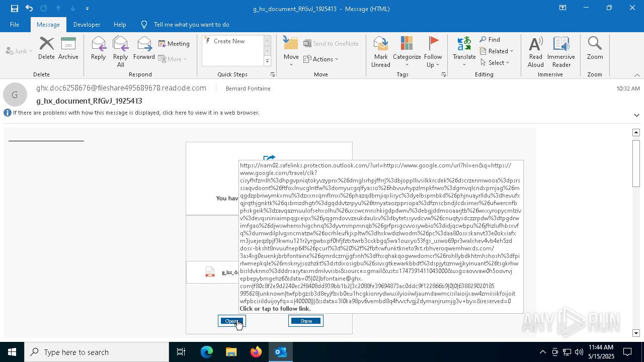Screen dimensions: 644x362
Task: Open the notification center
Action: click(x=628, y=352)
